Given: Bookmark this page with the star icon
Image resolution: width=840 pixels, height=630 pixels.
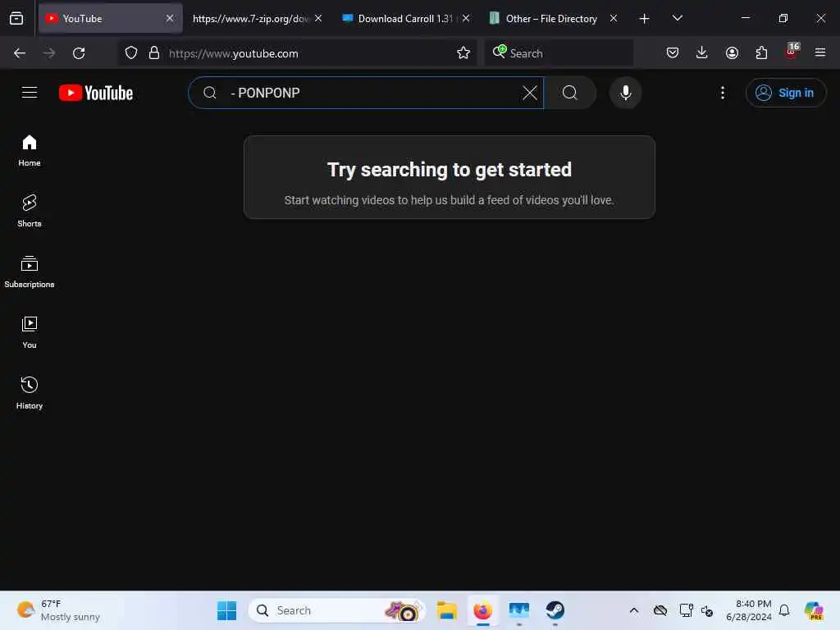Looking at the screenshot, I should coord(463,53).
